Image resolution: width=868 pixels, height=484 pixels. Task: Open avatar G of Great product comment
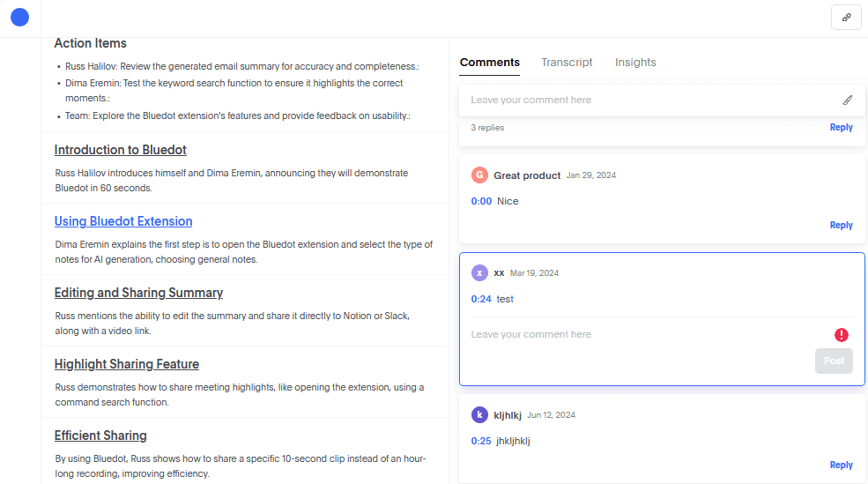(479, 175)
